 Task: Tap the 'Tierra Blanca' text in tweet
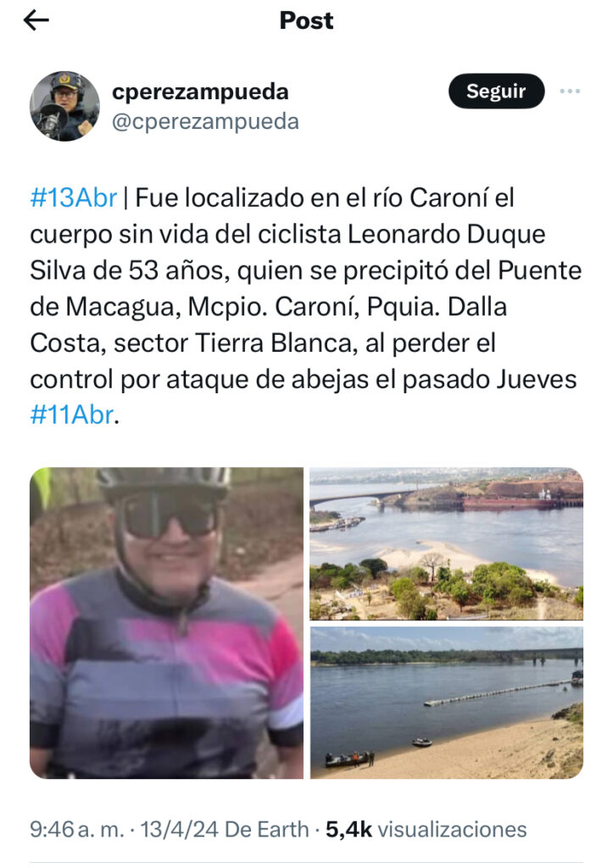point(273,342)
